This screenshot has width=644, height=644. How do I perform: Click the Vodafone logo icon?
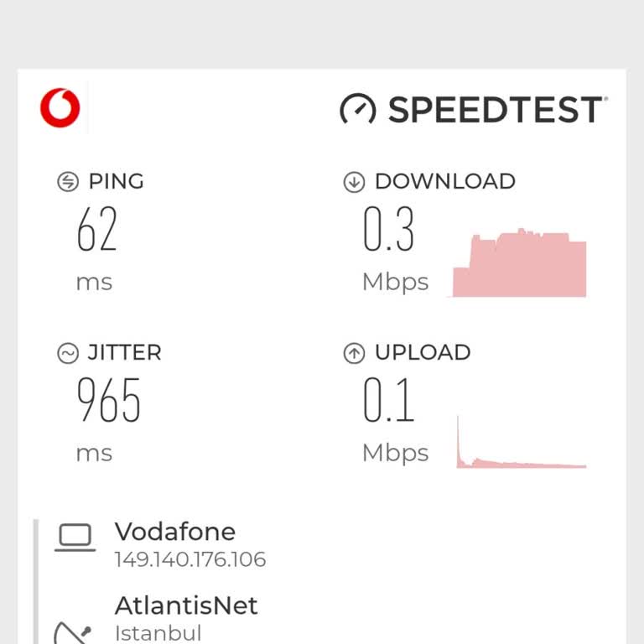[x=60, y=109]
